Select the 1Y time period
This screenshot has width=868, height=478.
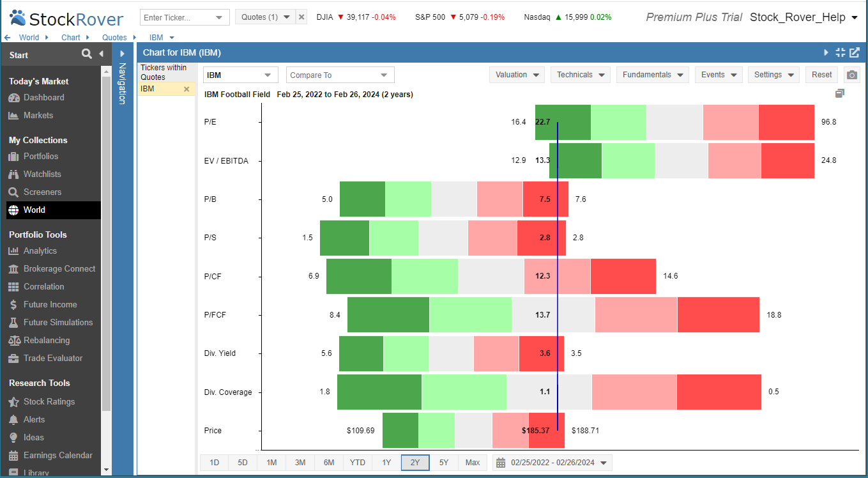[x=386, y=463]
